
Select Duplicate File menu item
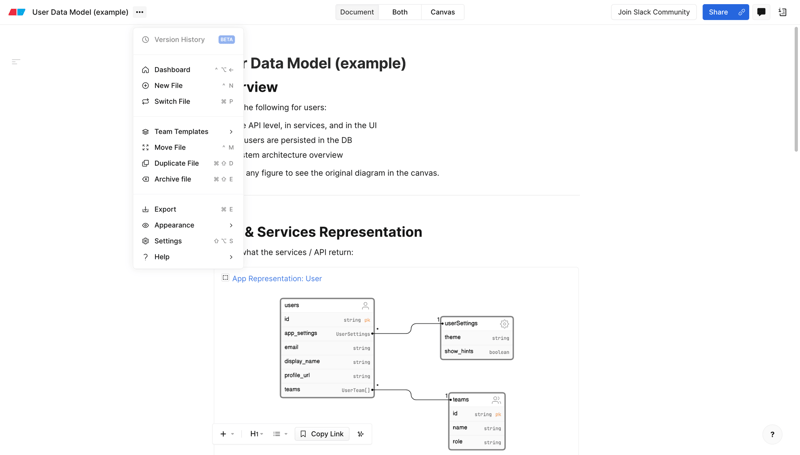click(x=188, y=163)
